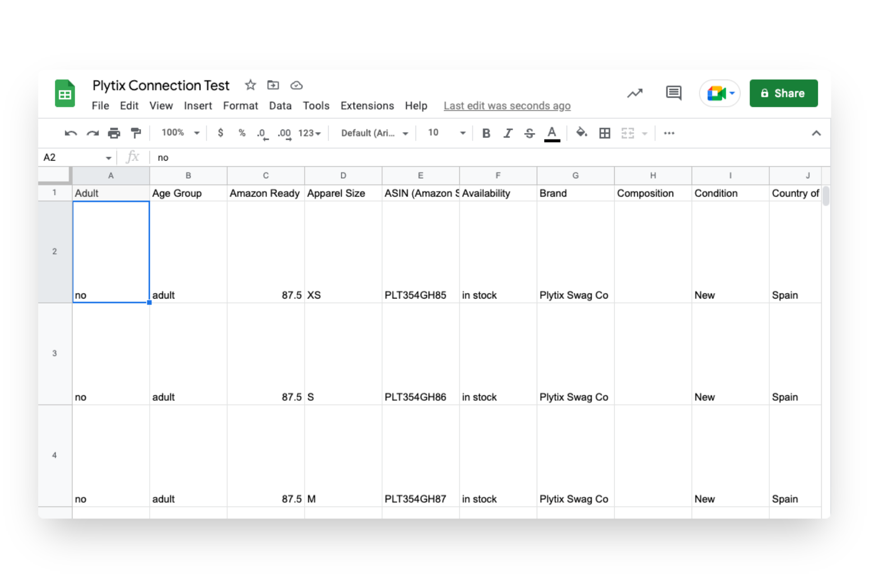
Task: Select the 'Composition' header cell
Action: click(x=653, y=193)
